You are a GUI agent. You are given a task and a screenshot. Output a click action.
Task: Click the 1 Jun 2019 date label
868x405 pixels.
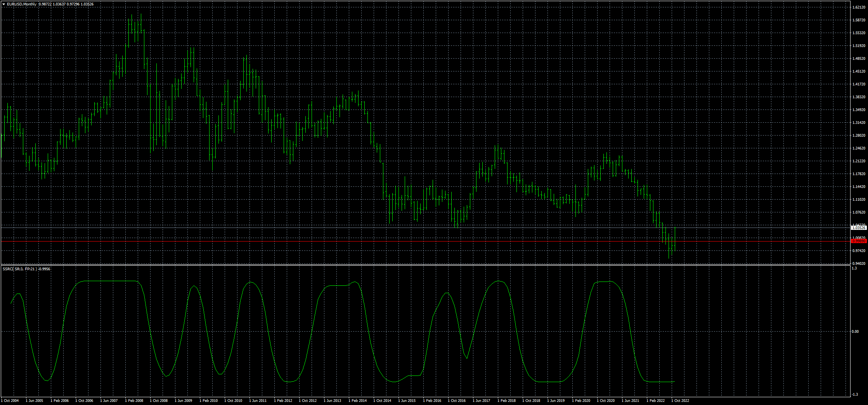[556, 401]
